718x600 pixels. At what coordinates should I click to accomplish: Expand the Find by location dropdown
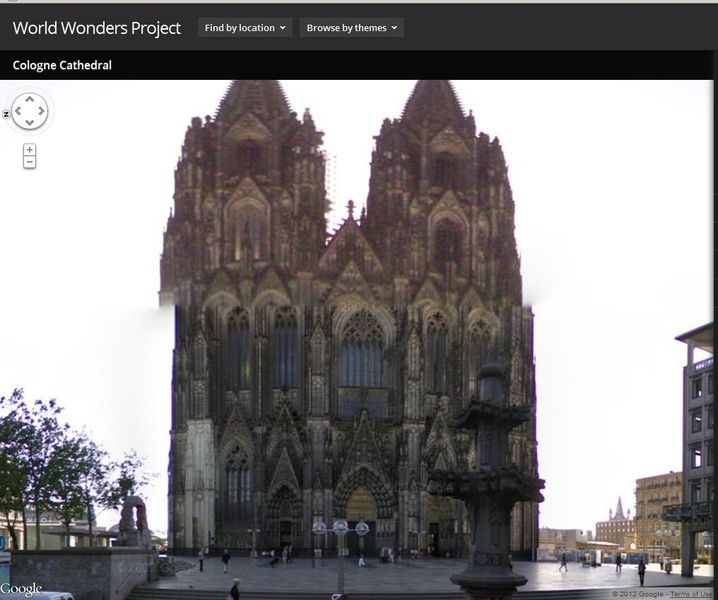tap(245, 28)
